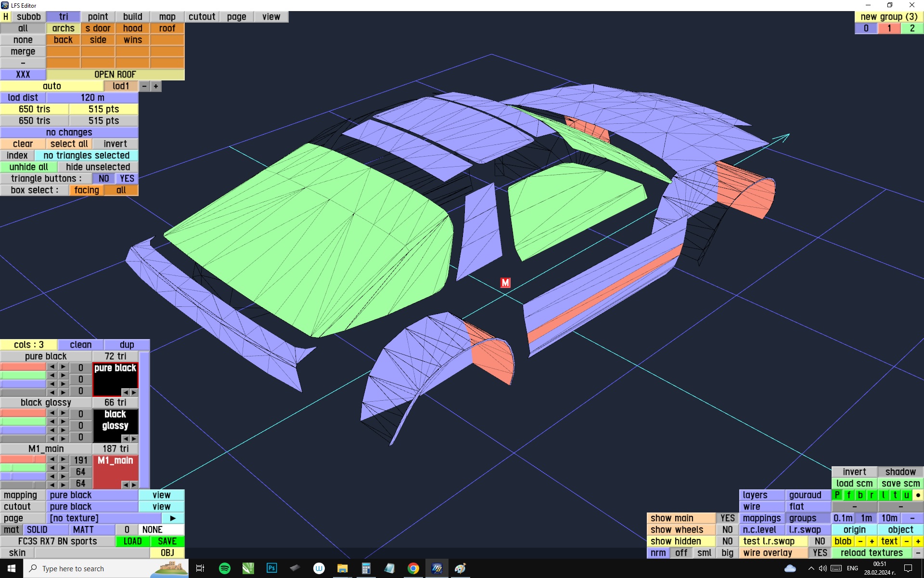Open the build tab

[x=132, y=17]
